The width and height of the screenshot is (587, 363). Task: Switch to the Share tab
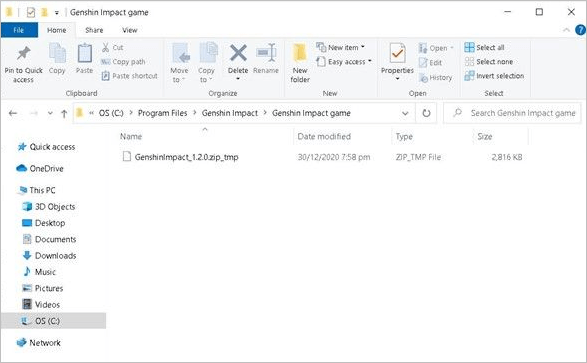(x=94, y=30)
